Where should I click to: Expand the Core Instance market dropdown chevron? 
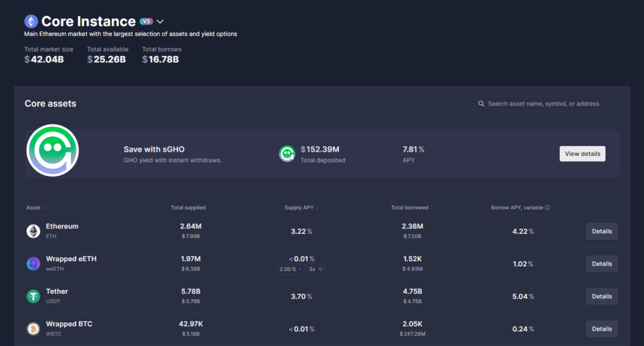click(160, 21)
